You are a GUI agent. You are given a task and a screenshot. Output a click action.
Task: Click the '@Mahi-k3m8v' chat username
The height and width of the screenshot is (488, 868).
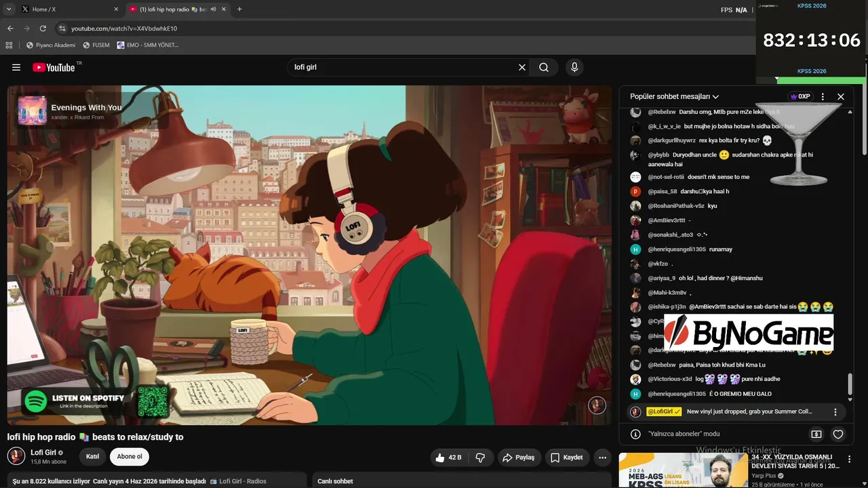(x=667, y=293)
